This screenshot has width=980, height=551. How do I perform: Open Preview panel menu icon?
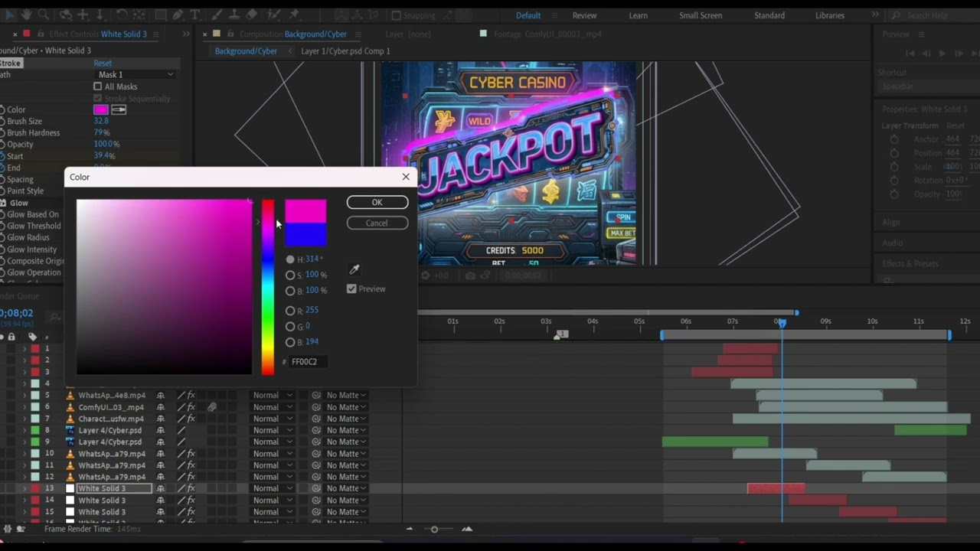[x=921, y=34]
